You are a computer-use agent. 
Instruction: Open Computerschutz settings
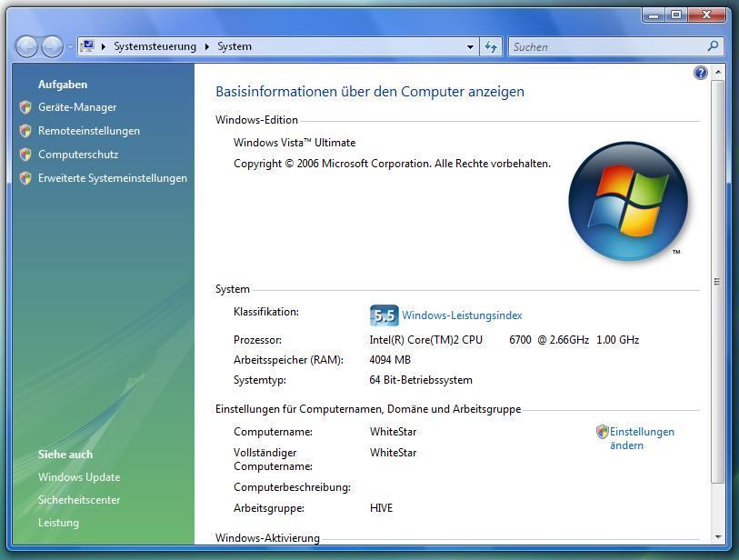pos(78,155)
